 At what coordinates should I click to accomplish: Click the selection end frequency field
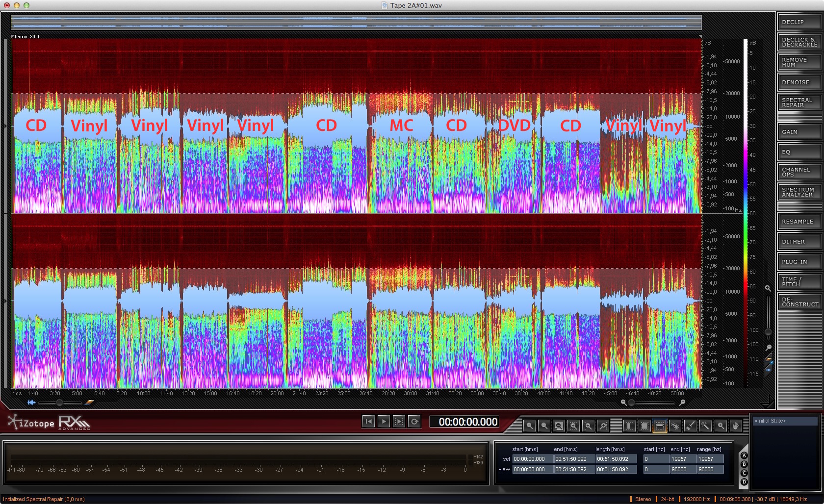pos(683,459)
